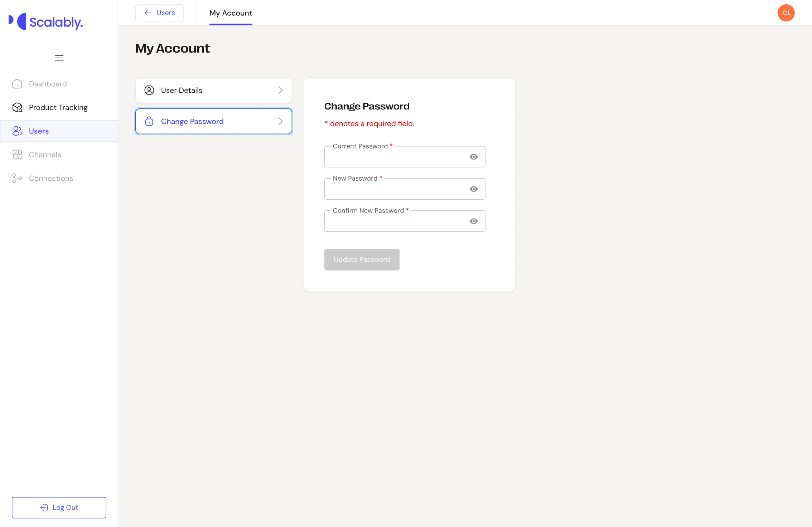This screenshot has height=527, width=812.
Task: Select the My Account tab
Action: click(231, 13)
